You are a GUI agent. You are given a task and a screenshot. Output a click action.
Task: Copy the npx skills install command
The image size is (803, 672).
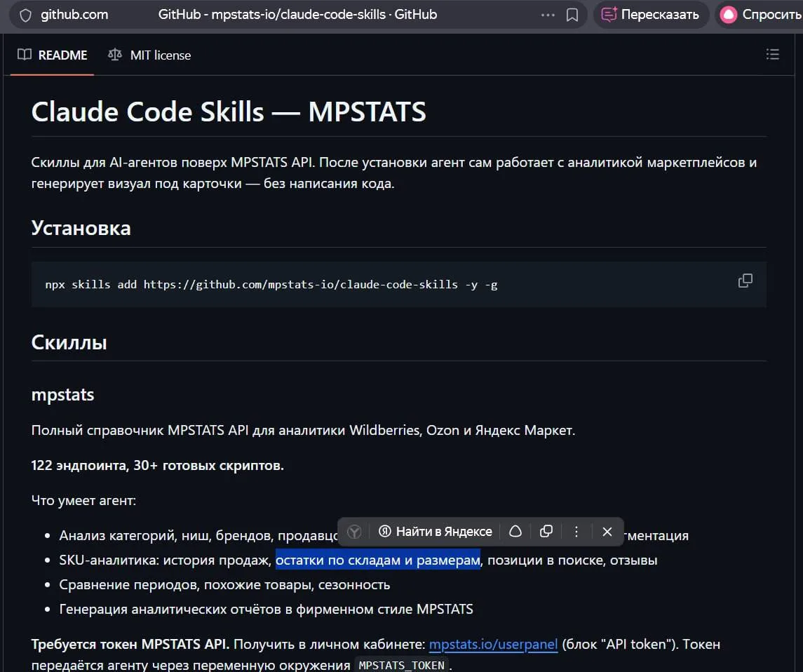click(x=745, y=281)
